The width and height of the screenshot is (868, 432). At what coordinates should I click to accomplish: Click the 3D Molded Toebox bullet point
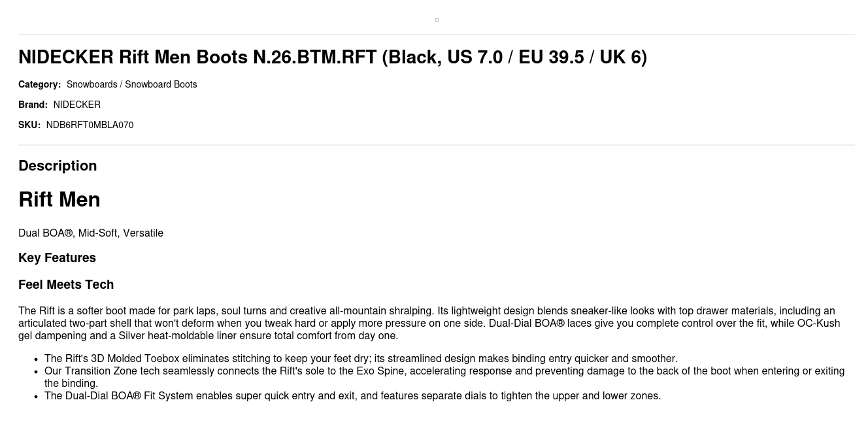[361, 359]
